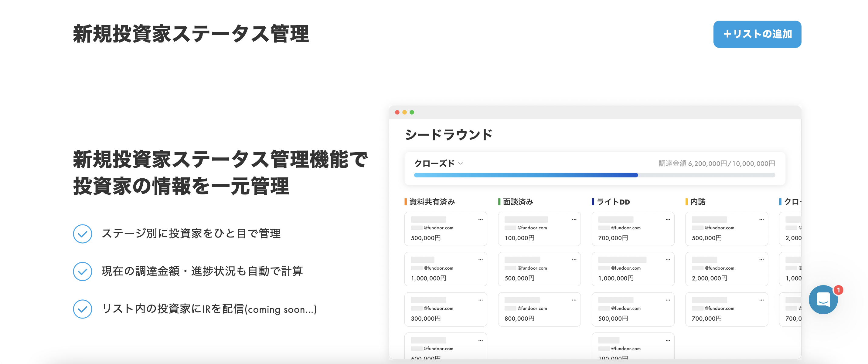The width and height of the screenshot is (868, 364).
Task: Click the 調達金額 6,200,000円/10,000,000円 text
Action: pos(717,164)
